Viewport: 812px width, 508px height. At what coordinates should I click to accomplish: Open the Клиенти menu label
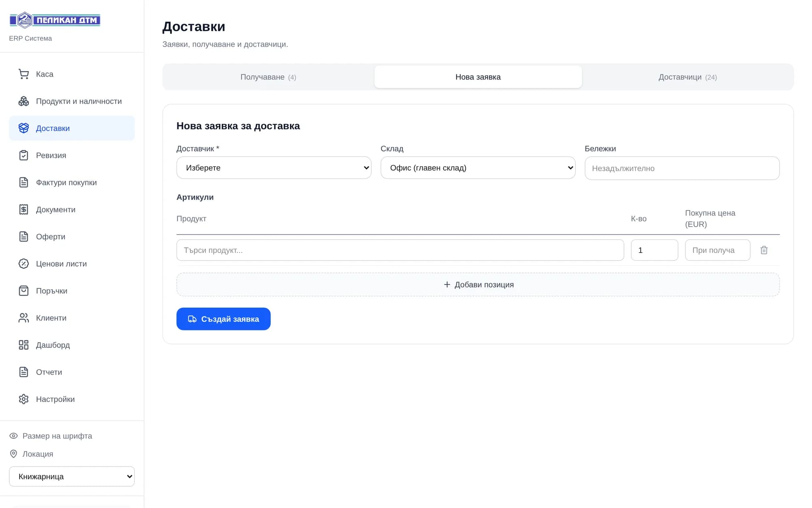pyautogui.click(x=51, y=318)
